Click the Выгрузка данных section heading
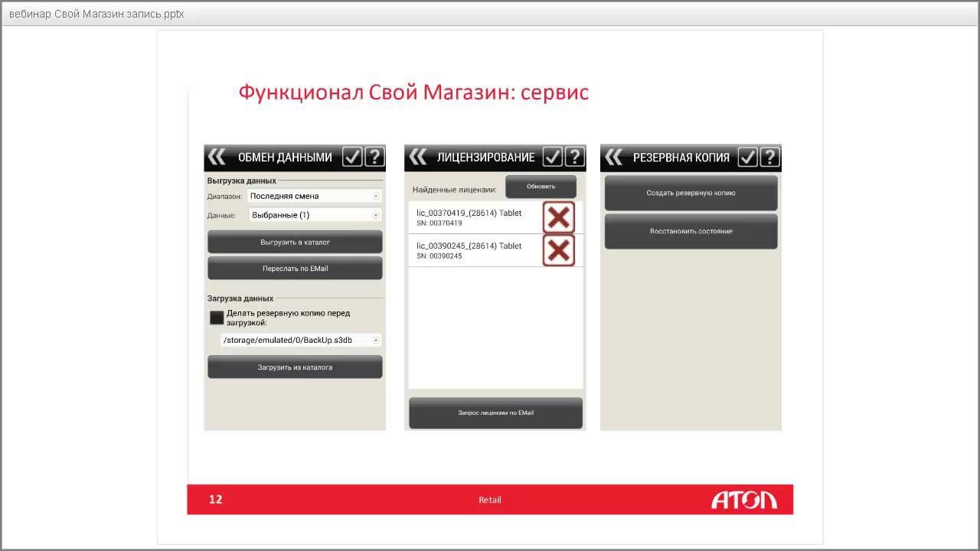 click(242, 181)
